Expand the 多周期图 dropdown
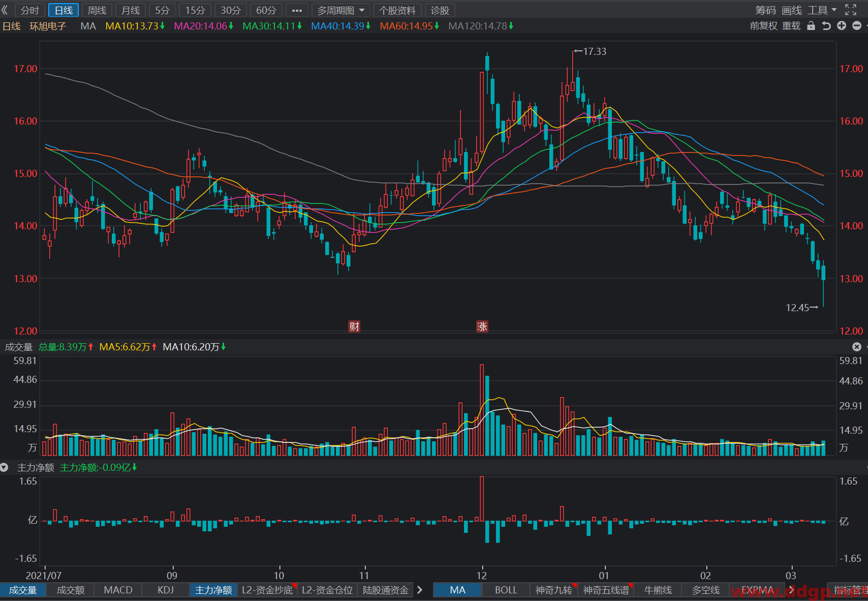868x601 pixels. click(341, 10)
